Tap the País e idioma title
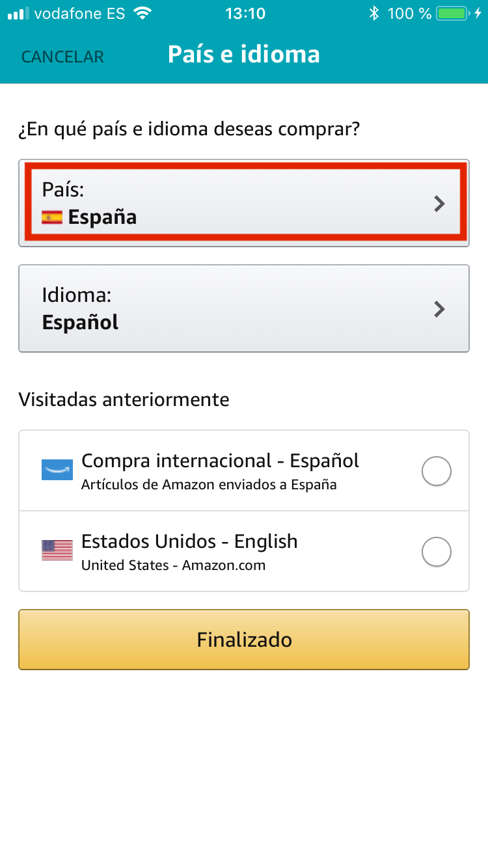Screen dimensions: 488x868 (243, 54)
